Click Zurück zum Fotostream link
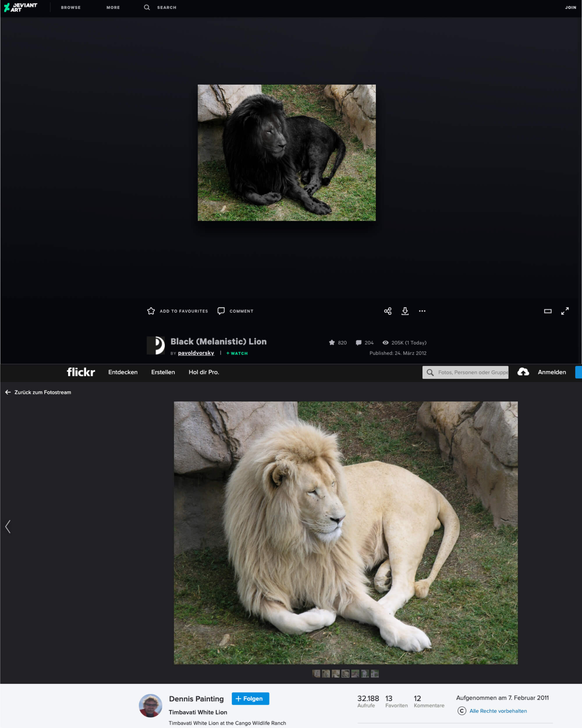 click(42, 392)
